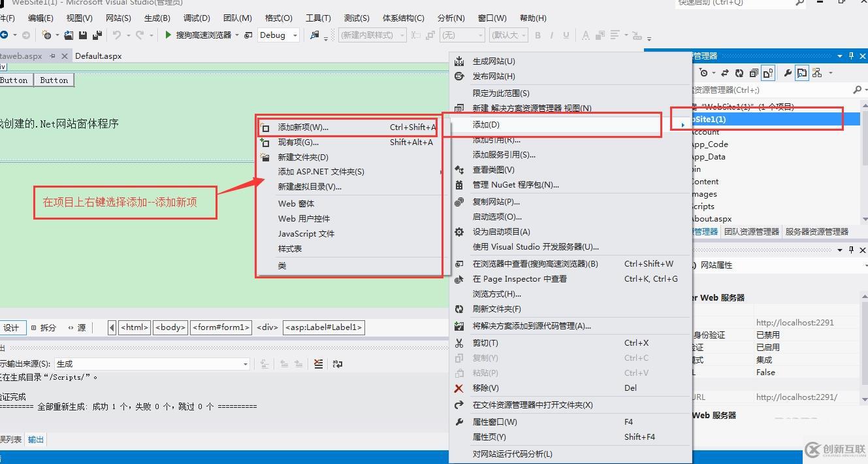Click the gear icon beside 设为启动项目(A)
This screenshot has width=868, height=464.
click(459, 231)
